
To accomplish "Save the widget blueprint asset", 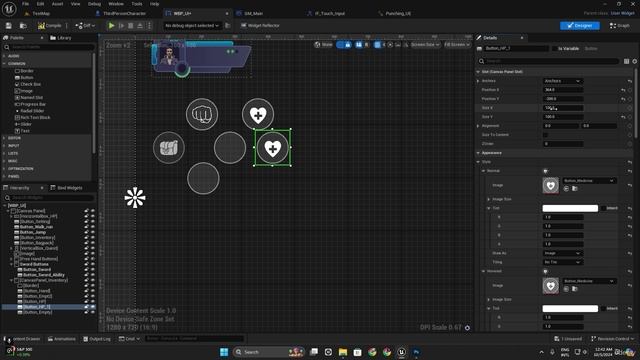I will pos(9,26).
